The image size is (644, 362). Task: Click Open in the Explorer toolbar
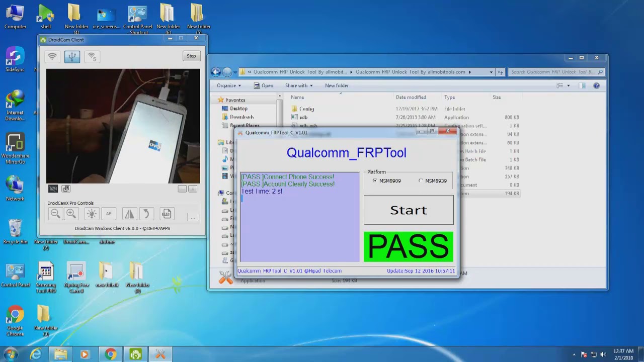pos(263,85)
